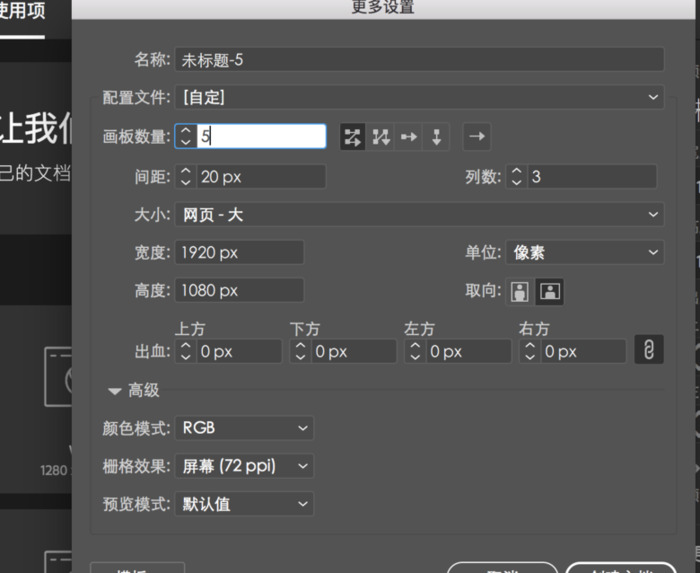The height and width of the screenshot is (573, 700).
Task: Open the 大小 size dropdown
Action: pos(419,215)
